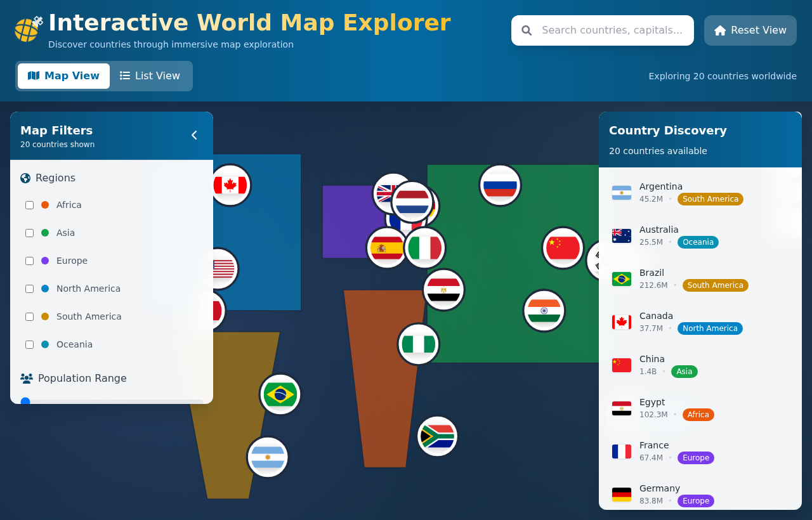
Task: Switch to Map View
Action: click(x=63, y=75)
